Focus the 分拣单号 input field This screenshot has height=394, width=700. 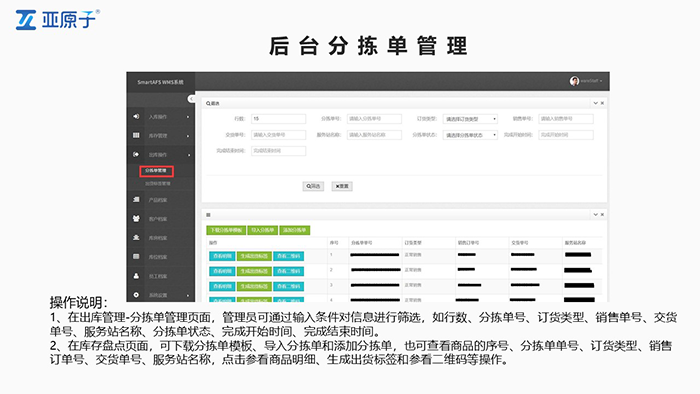374,119
